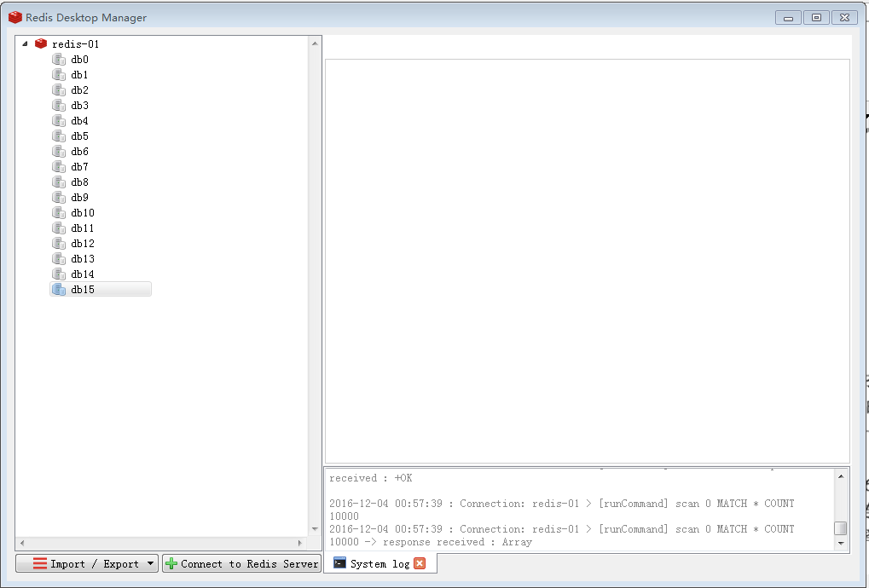Close the Redis Desktop Manager window
Viewport: 869px width, 588px height.
coord(844,18)
